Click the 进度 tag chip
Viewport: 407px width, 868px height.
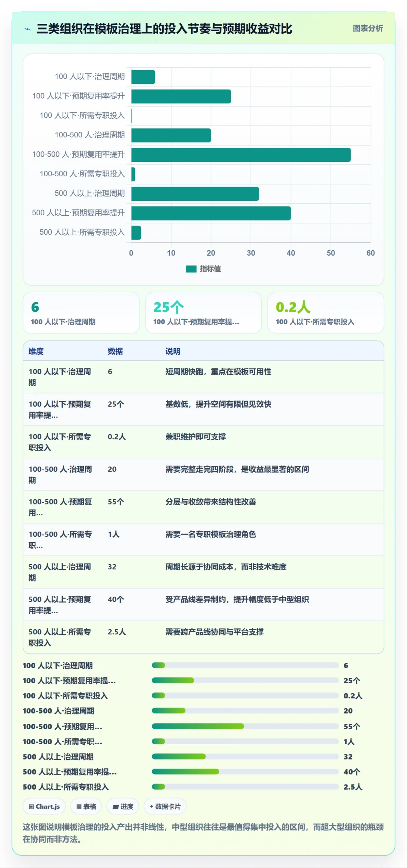click(x=123, y=806)
